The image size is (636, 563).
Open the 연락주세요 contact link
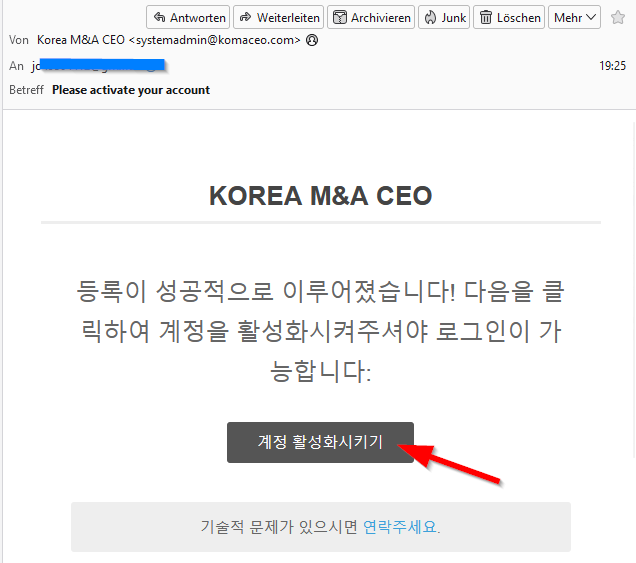400,527
